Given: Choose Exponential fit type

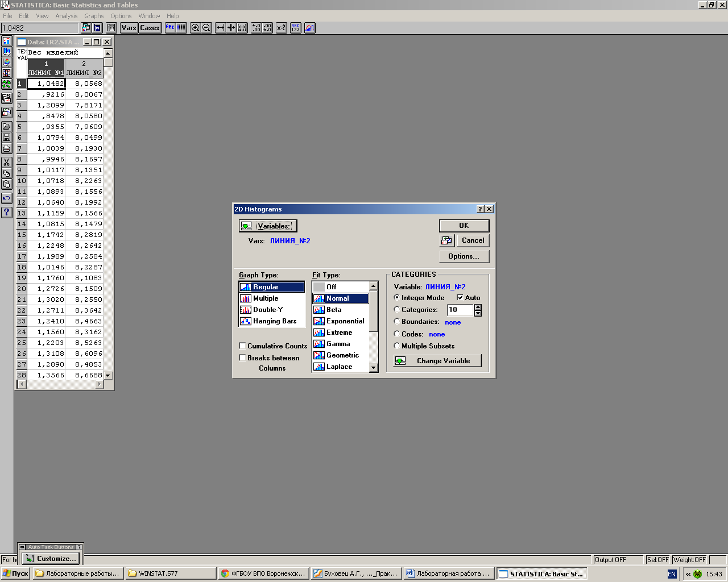Looking at the screenshot, I should (341, 321).
